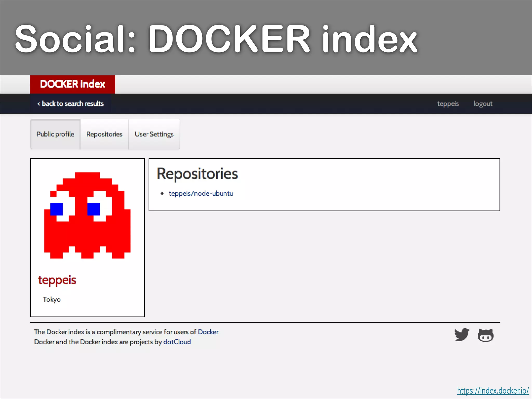This screenshot has width=532, height=399.
Task: Open teppeis account link in navbar
Action: click(448, 104)
